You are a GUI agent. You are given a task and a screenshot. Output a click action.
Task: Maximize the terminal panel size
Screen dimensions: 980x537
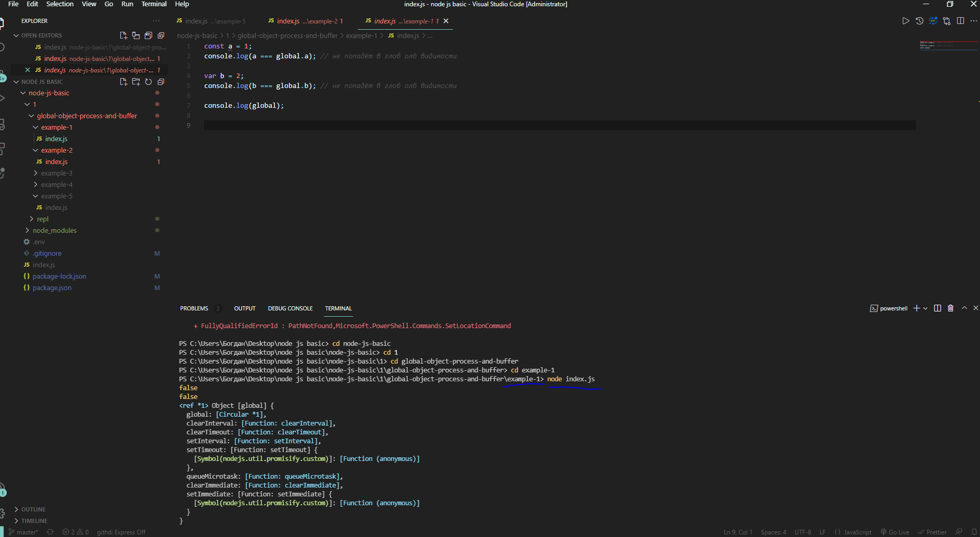pyautogui.click(x=964, y=308)
